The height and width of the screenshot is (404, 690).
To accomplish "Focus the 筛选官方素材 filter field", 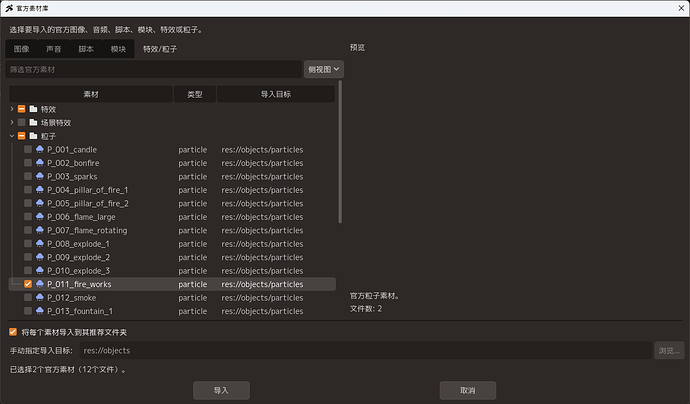I will tap(154, 69).
